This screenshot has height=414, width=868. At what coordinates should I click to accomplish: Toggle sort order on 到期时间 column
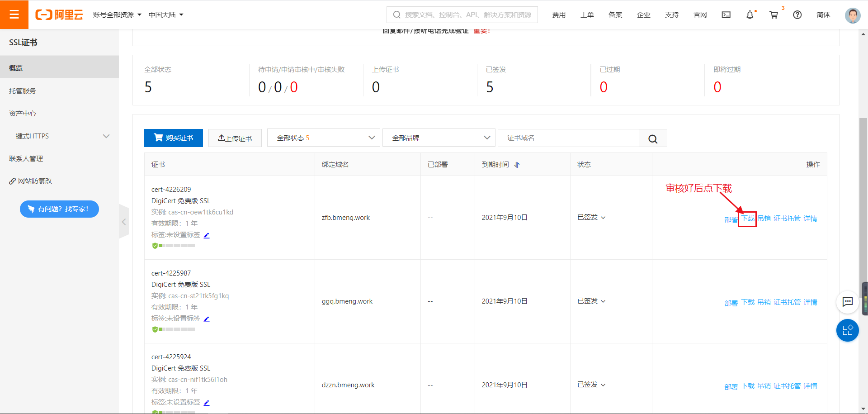(x=517, y=165)
